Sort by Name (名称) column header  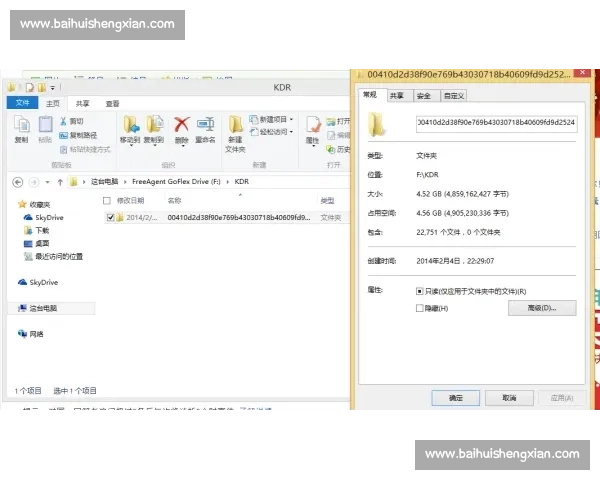point(174,201)
